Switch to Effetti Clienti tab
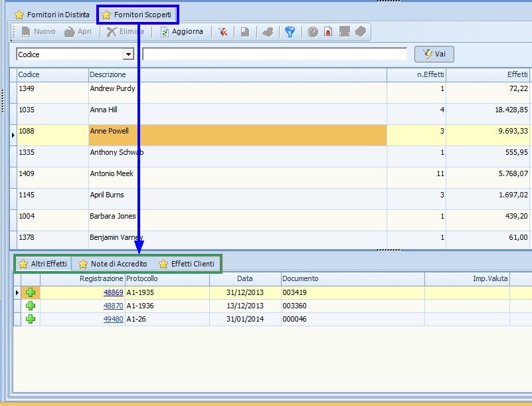 click(187, 264)
